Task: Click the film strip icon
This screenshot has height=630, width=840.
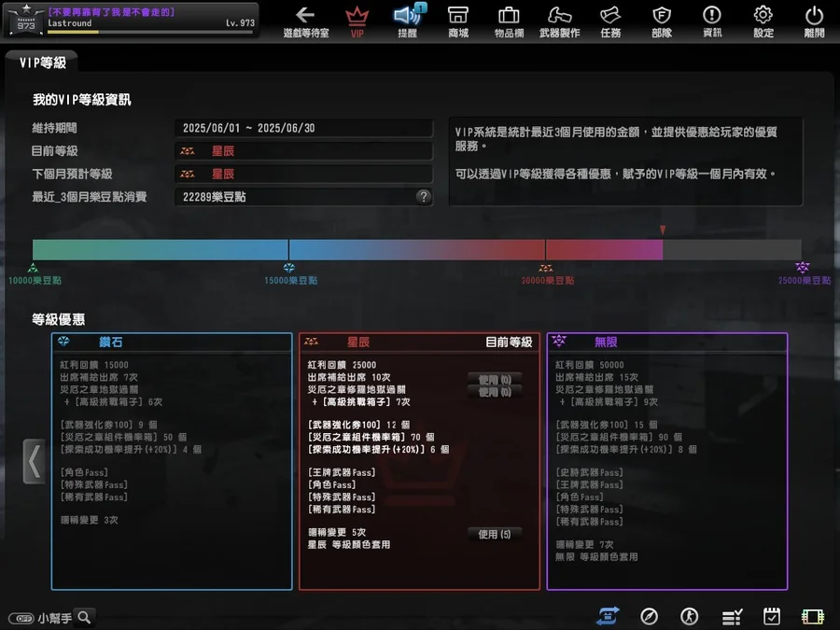Action: pyautogui.click(x=813, y=617)
